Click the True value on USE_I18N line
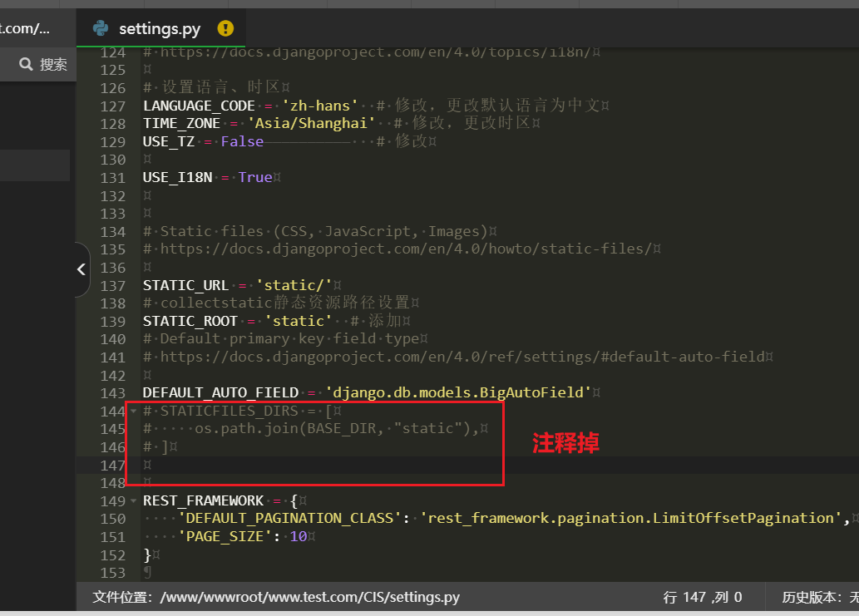Viewport: 859px width, 616px height. (255, 177)
